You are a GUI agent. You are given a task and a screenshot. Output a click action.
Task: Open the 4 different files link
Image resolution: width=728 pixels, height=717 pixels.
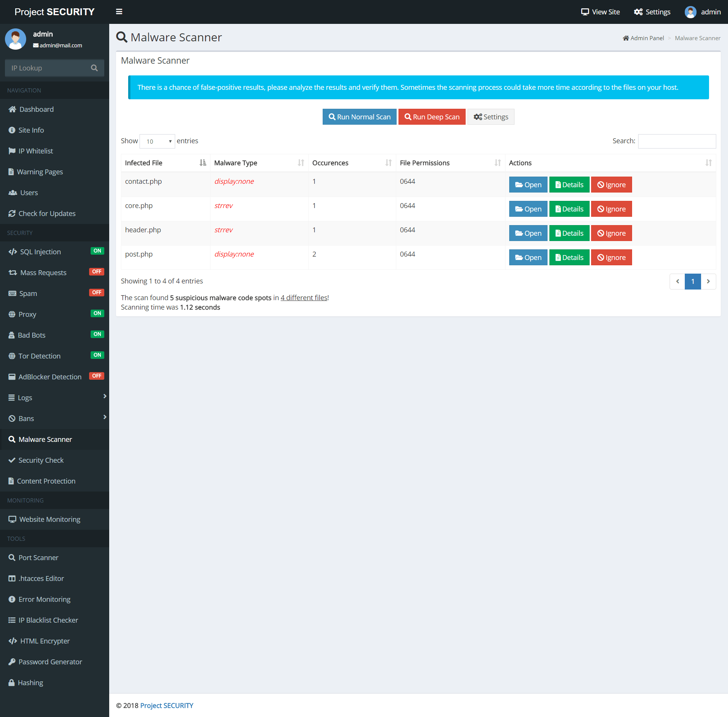303,297
